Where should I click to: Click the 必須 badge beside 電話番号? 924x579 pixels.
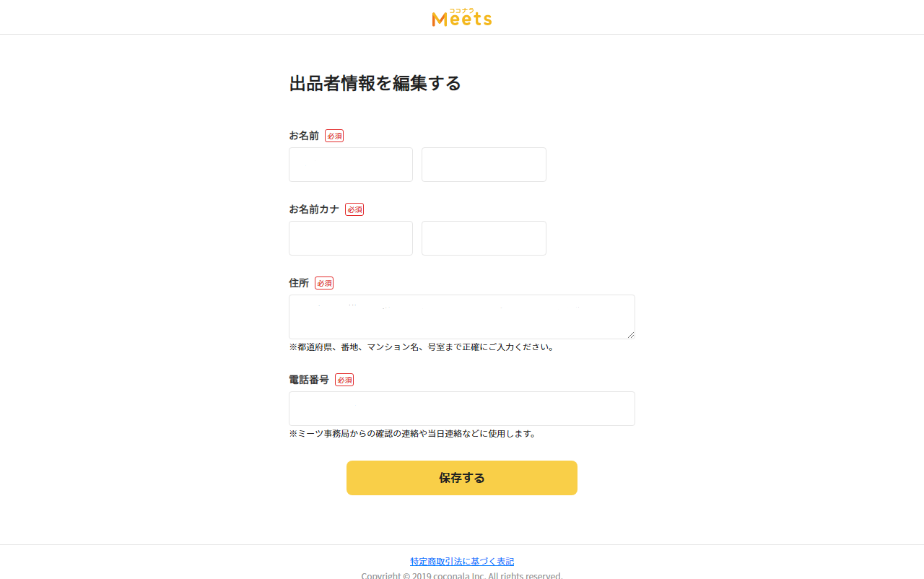click(x=344, y=380)
